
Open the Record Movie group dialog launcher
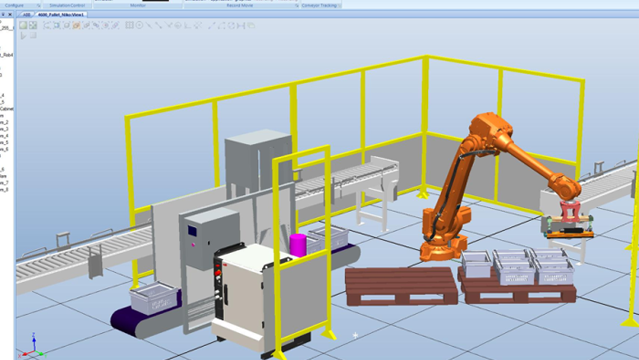[x=296, y=6]
